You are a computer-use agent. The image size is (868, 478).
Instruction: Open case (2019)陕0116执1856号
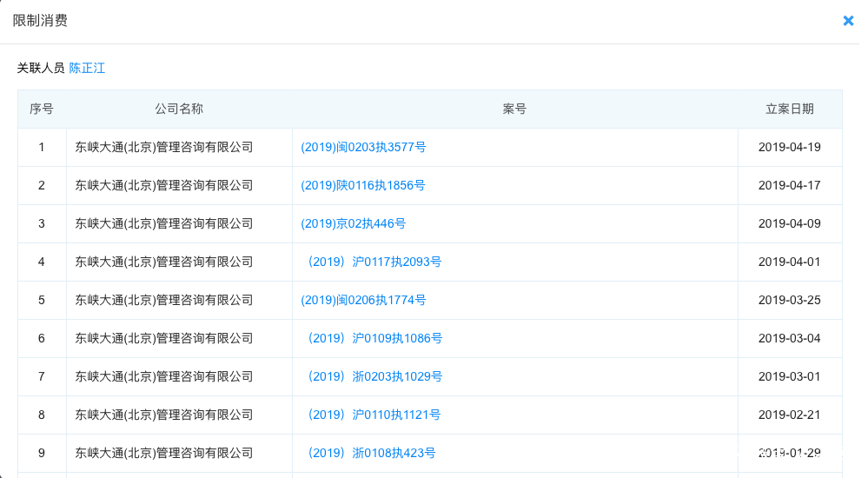pos(362,185)
